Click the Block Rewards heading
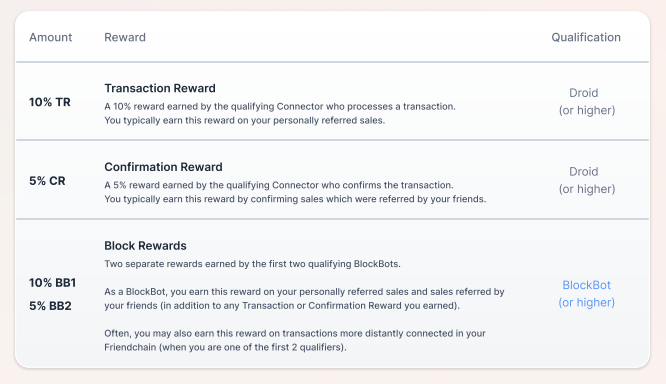Viewport: 666px width, 384px height. pos(145,246)
